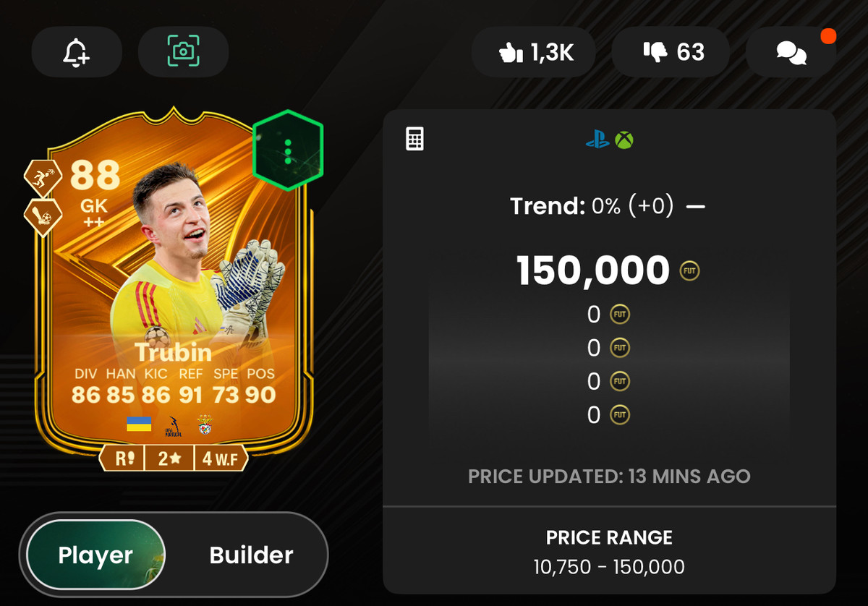Viewport: 868px width, 606px height.
Task: Like the card with thumbs up
Action: coord(534,52)
